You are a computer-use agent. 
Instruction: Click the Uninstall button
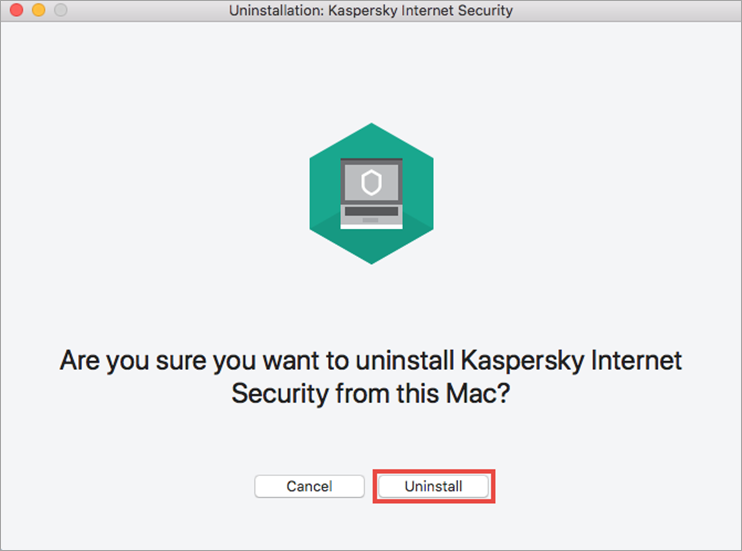433,486
